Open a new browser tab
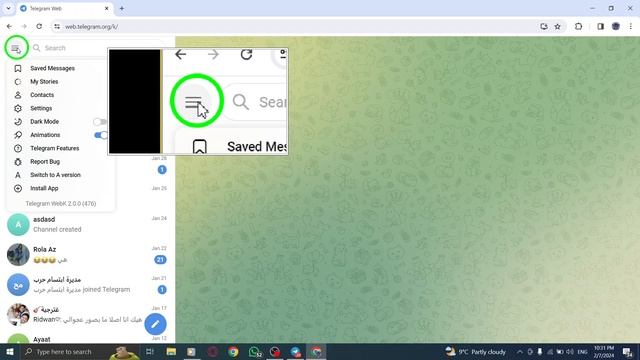Image resolution: width=640 pixels, height=360 pixels. [x=122, y=8]
